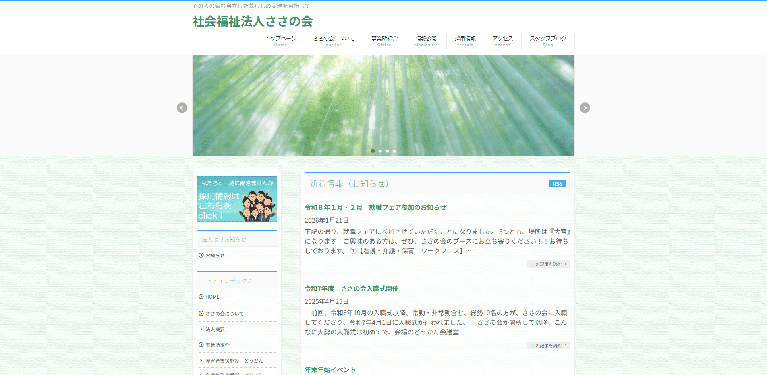Open the 年末年始イベント article title
Image resolution: width=767 pixels, height=375 pixels.
330,370
